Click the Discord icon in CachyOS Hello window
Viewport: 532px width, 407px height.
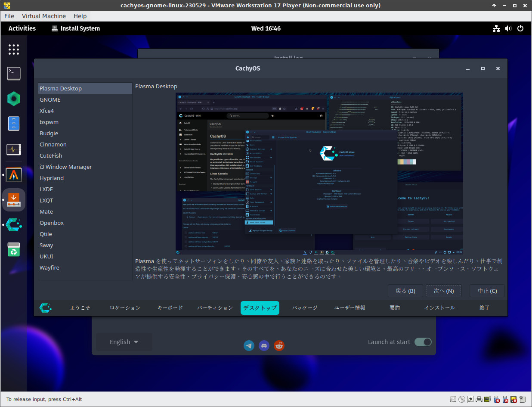pos(264,345)
